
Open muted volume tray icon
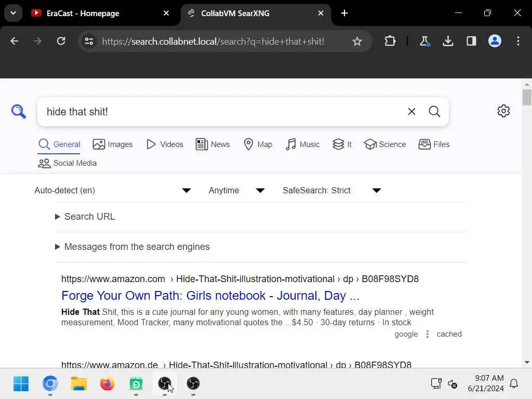[453, 384]
